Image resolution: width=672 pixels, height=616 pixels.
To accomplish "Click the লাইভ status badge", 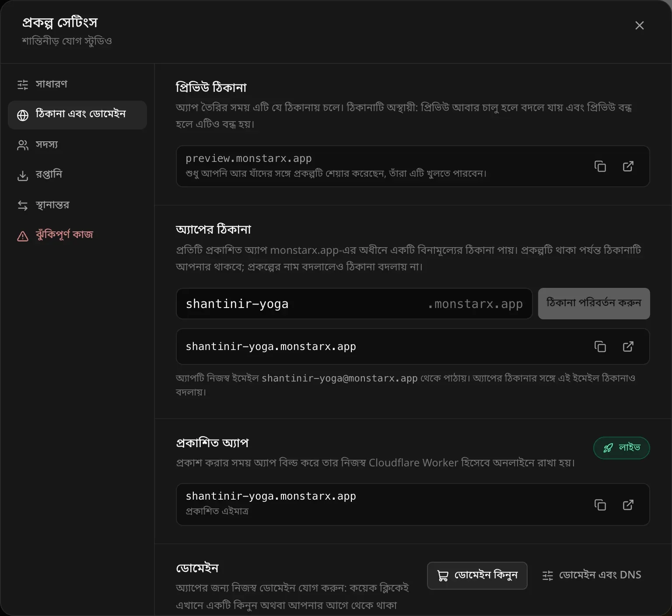I will pyautogui.click(x=621, y=448).
